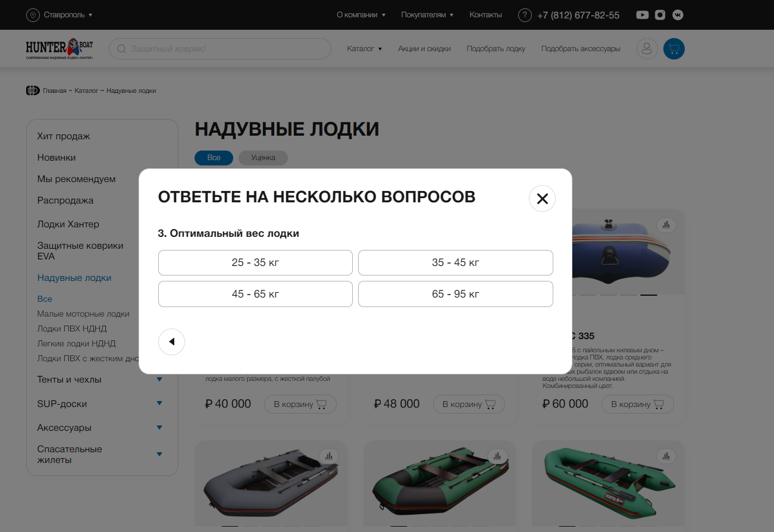Image resolution: width=774 pixels, height=532 pixels.
Task: Click the compare chart icon on a boat card
Action: click(666, 225)
